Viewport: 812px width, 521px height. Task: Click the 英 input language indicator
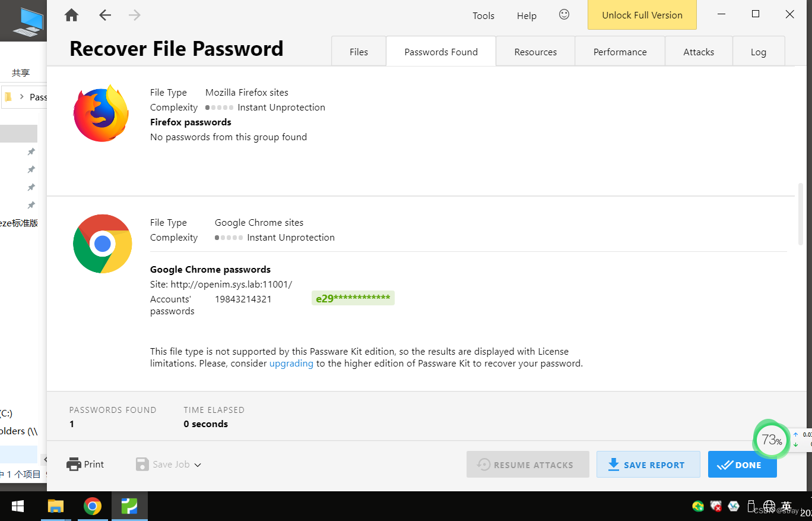[x=786, y=506]
